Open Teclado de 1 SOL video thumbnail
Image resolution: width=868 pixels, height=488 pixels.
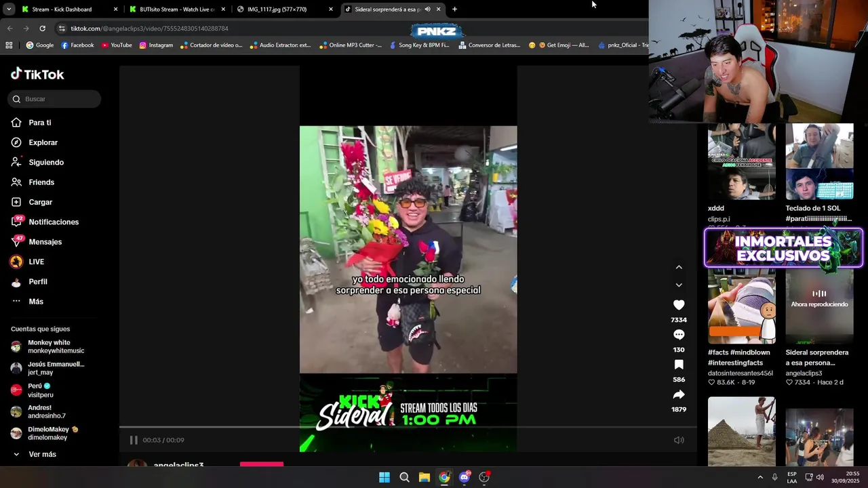coord(819,161)
